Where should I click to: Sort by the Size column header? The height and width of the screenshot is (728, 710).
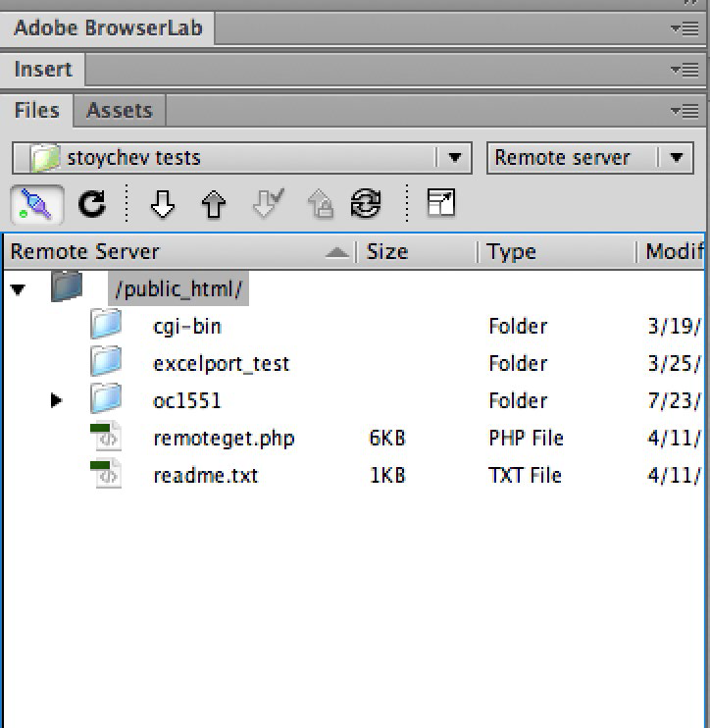[416, 252]
